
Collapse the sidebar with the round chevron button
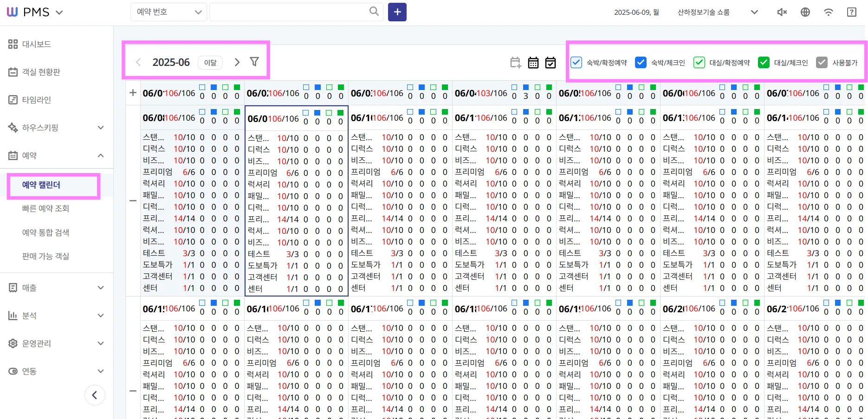pyautogui.click(x=95, y=395)
